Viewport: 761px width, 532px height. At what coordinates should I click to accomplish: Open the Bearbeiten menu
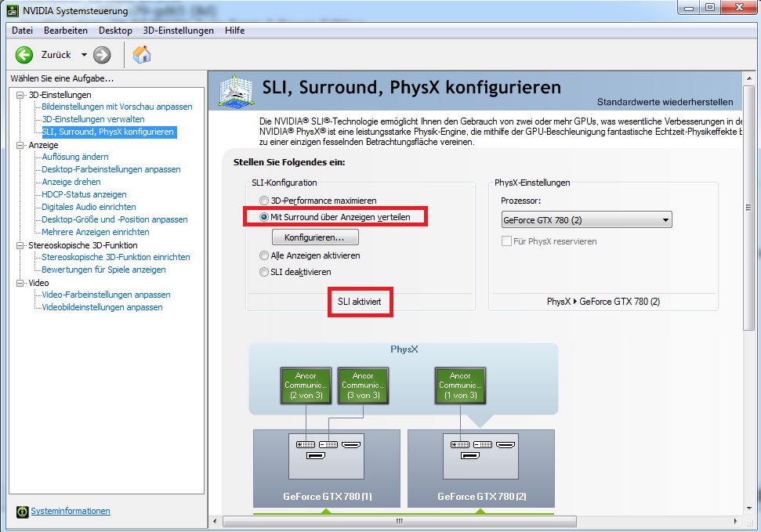point(66,30)
